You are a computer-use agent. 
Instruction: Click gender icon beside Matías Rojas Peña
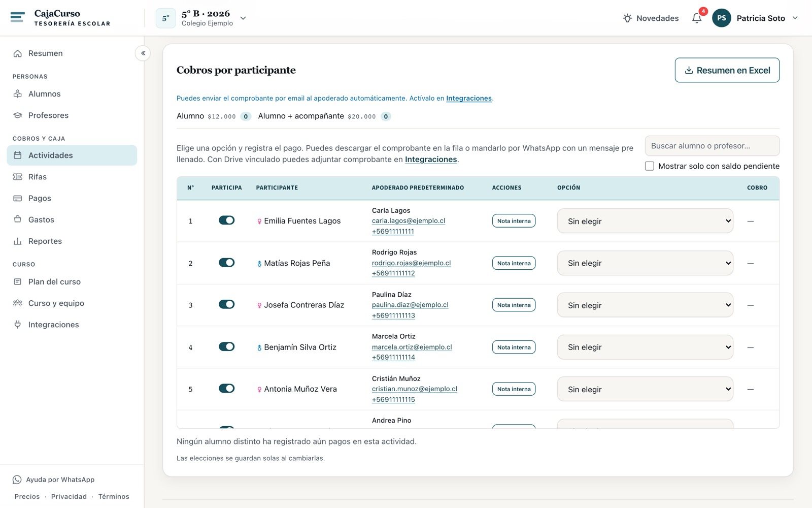point(259,264)
